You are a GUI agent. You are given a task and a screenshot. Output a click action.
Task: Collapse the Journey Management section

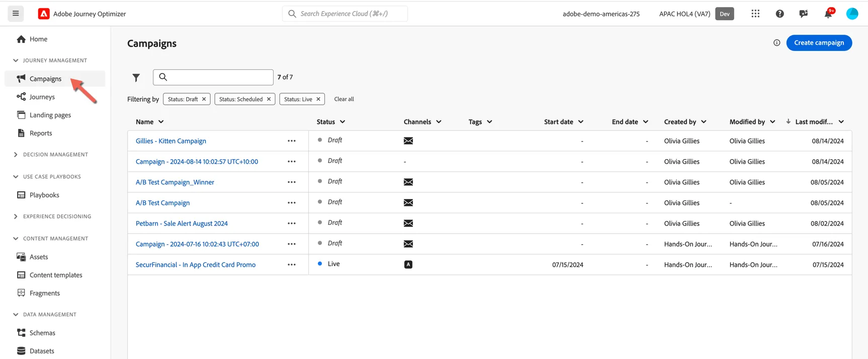[16, 60]
